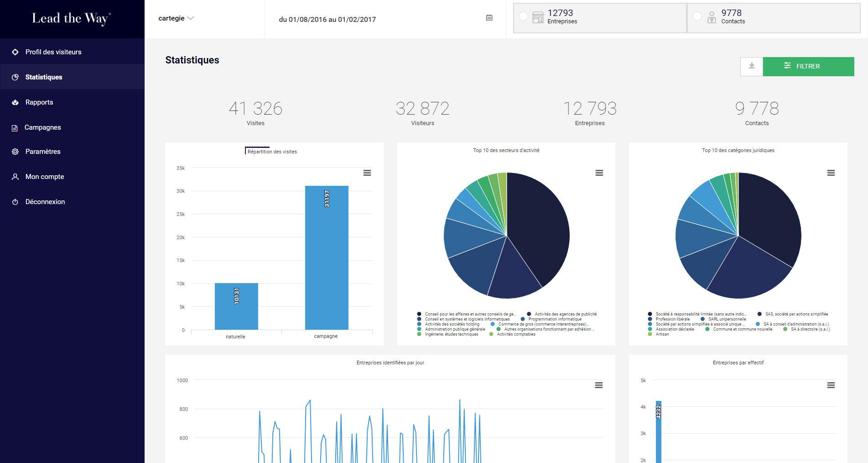
Task: Click the person icon beside 9778 Contacts
Action: pos(712,17)
